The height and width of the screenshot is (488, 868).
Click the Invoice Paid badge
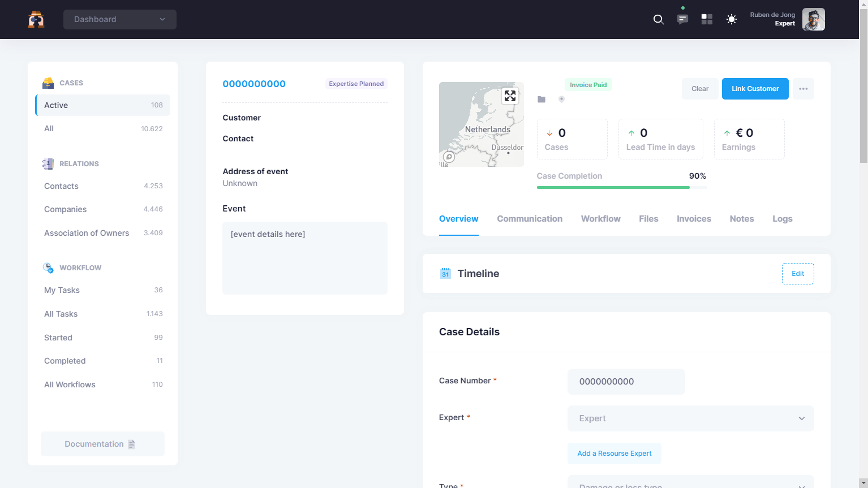point(588,85)
